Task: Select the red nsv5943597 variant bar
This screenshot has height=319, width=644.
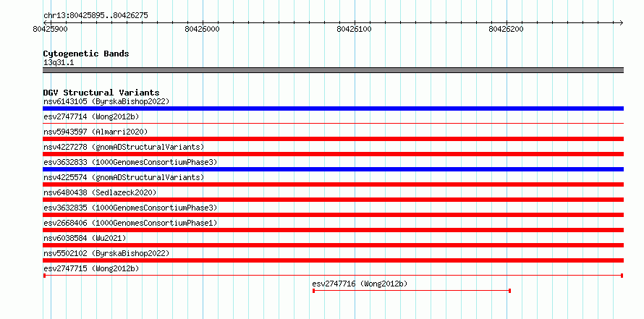Action: coord(333,139)
